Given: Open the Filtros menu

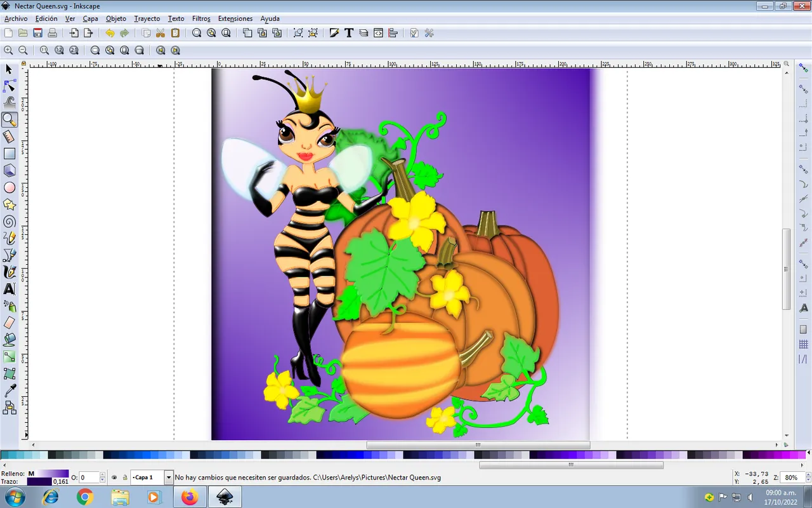Looking at the screenshot, I should [x=201, y=18].
